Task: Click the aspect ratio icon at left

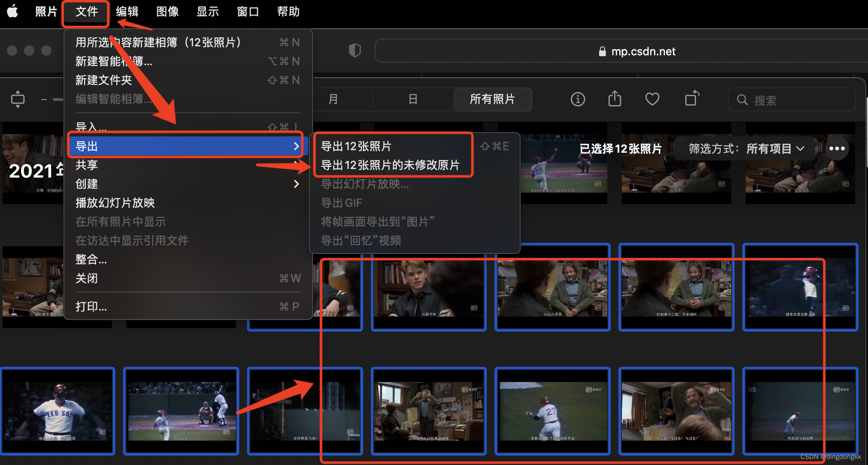Action: pyautogui.click(x=18, y=100)
